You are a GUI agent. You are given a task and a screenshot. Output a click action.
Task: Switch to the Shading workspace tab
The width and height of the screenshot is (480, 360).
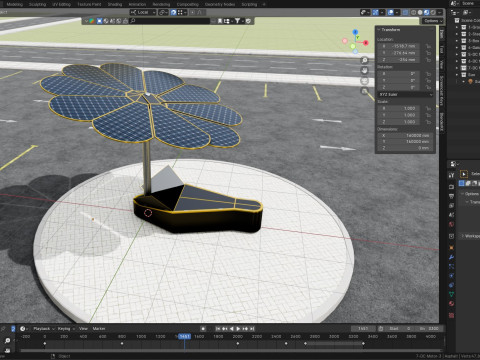(115, 4)
